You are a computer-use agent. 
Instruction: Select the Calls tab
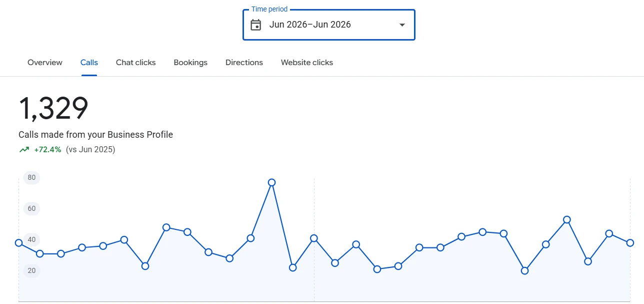[x=89, y=63]
